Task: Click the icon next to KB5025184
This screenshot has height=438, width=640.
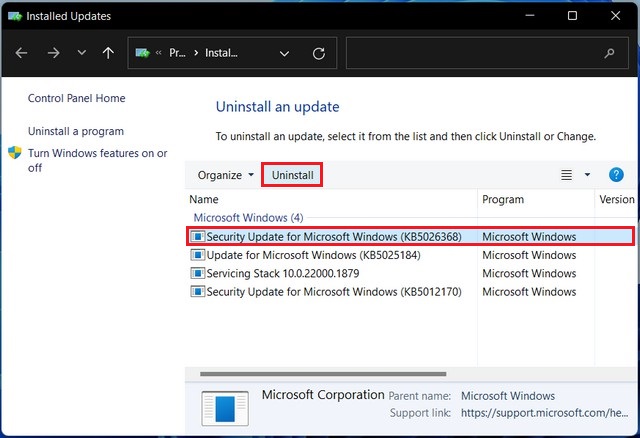Action: pos(198,255)
